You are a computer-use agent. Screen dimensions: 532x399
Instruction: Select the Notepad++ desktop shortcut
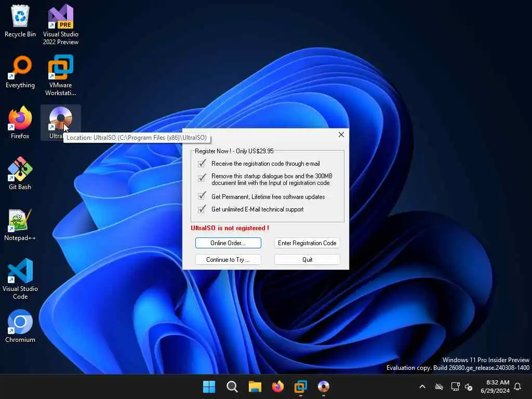click(20, 224)
